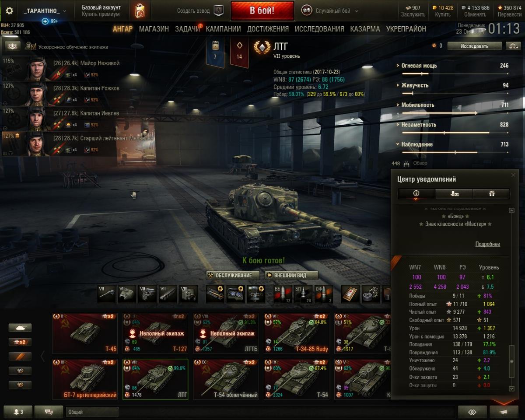
Task: Click the vehicle comparison icon next to Исследовать
Action: pyautogui.click(x=512, y=46)
